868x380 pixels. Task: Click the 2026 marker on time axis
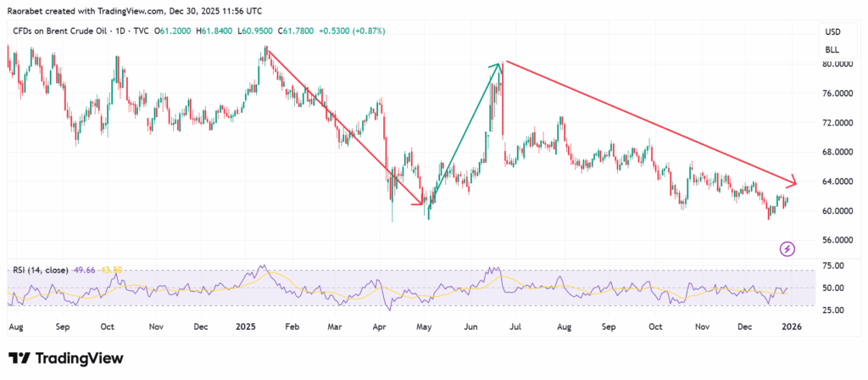click(x=788, y=326)
